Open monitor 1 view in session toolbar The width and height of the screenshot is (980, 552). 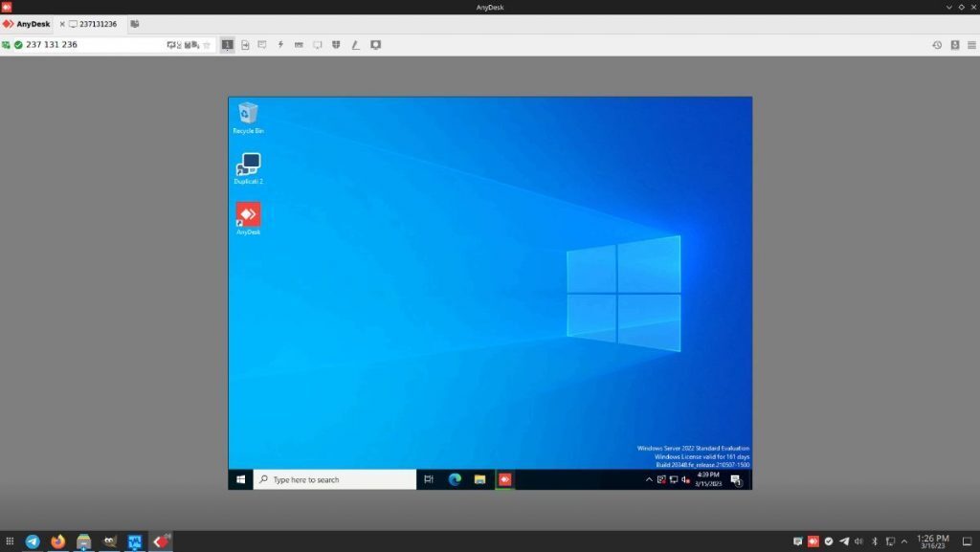click(227, 44)
